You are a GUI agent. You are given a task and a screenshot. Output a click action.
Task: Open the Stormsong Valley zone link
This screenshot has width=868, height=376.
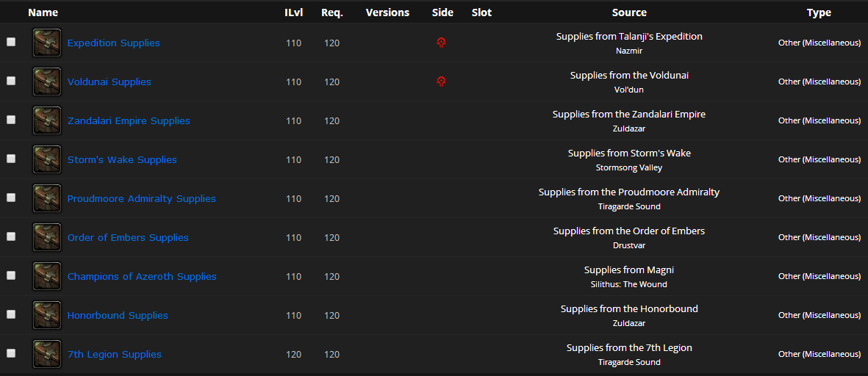(629, 167)
